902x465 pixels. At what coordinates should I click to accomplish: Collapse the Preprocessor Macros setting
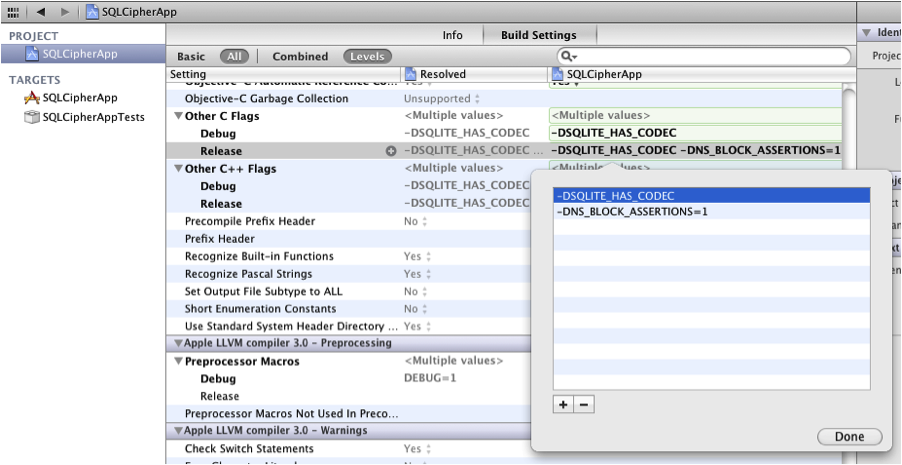(x=178, y=362)
